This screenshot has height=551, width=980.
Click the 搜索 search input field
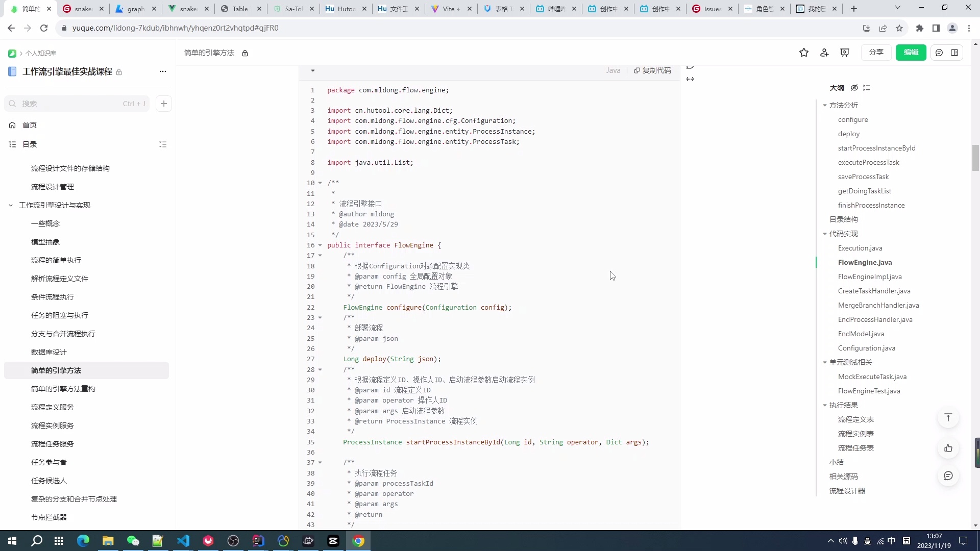71,104
